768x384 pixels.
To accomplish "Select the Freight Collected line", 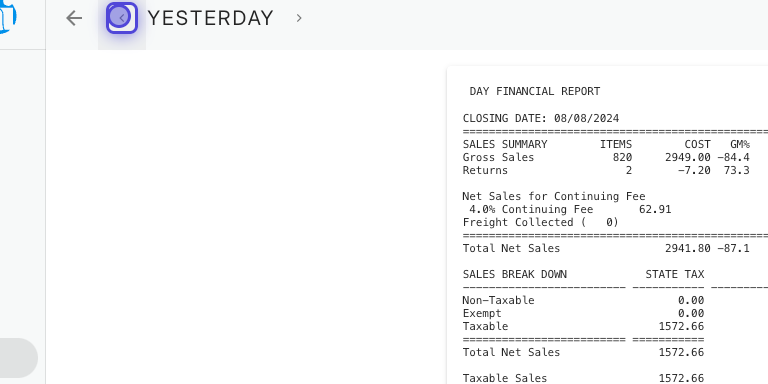I will click(x=541, y=222).
